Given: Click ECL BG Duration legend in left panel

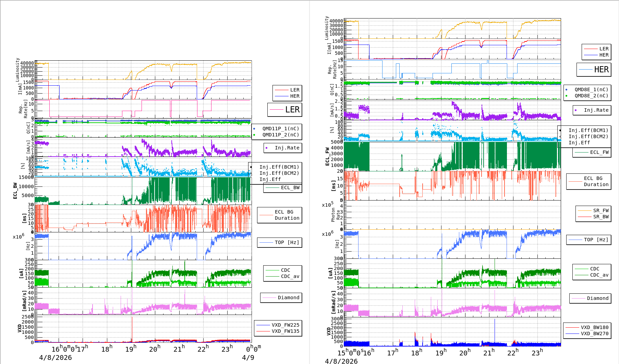Looking at the screenshot, I should coord(280,215).
